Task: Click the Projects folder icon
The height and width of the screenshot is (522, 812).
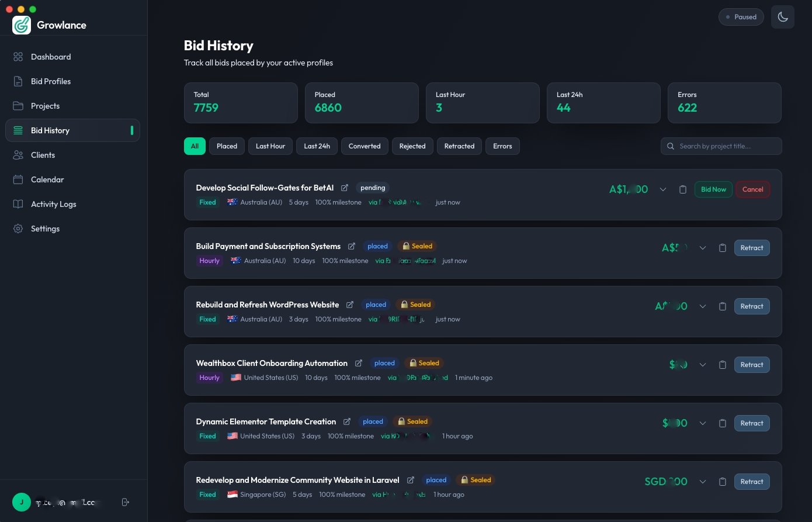Action: [18, 106]
